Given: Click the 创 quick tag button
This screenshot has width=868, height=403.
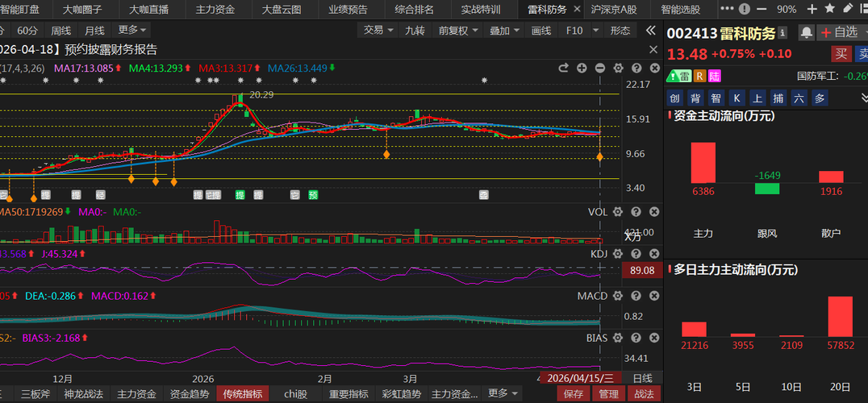Looking at the screenshot, I should pos(674,98).
